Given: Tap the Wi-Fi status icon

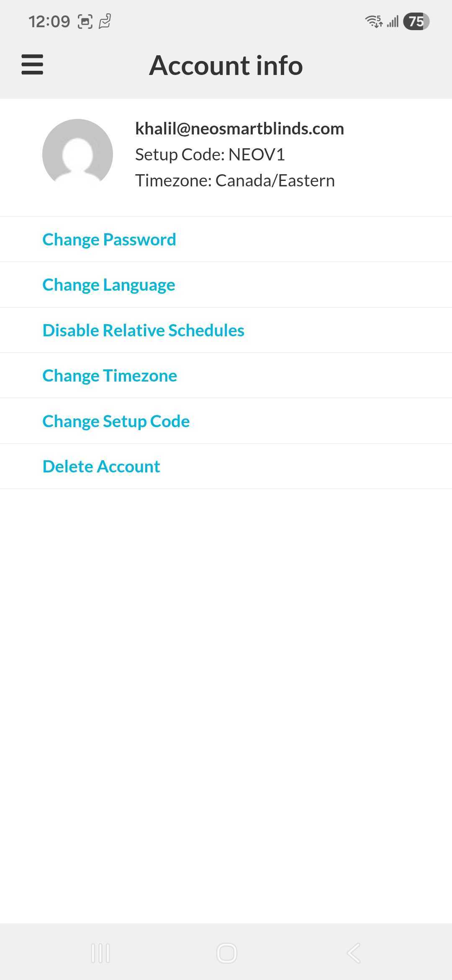Looking at the screenshot, I should click(374, 21).
